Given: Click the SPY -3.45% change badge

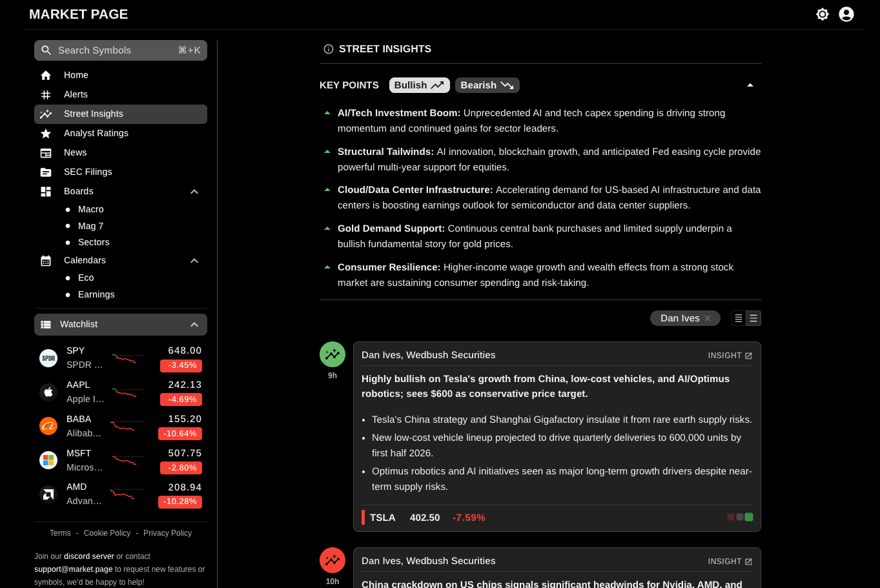Looking at the screenshot, I should click(181, 366).
